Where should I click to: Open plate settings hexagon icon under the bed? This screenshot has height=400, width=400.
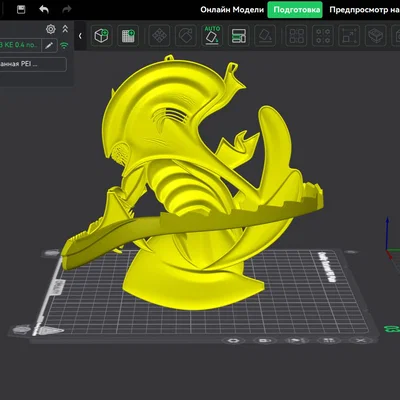click(234, 341)
